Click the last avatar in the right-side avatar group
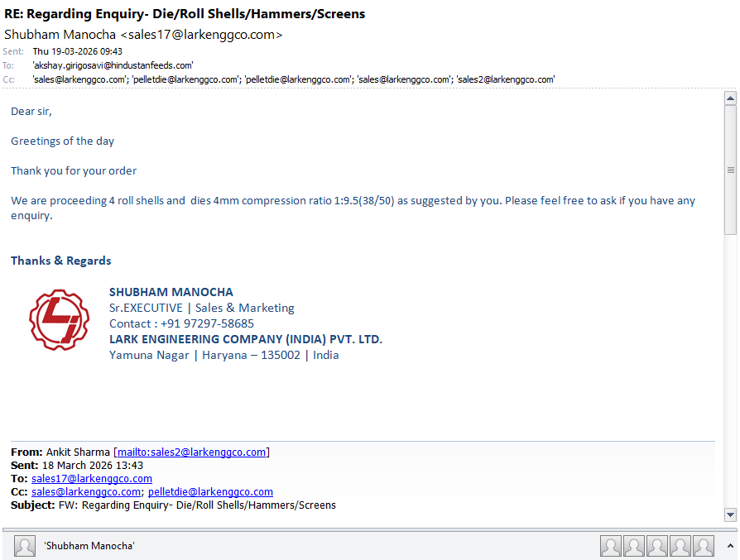Image resolution: width=740 pixels, height=560 pixels. [704, 546]
